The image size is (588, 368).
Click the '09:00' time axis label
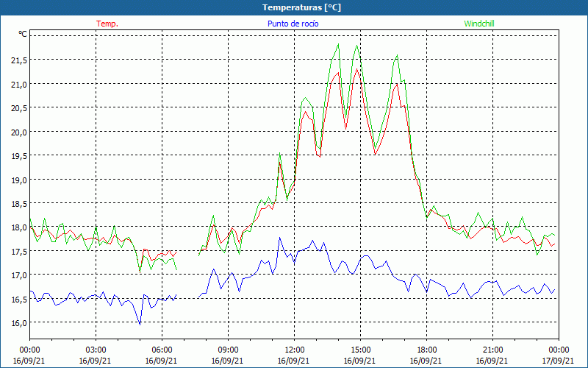(x=228, y=350)
